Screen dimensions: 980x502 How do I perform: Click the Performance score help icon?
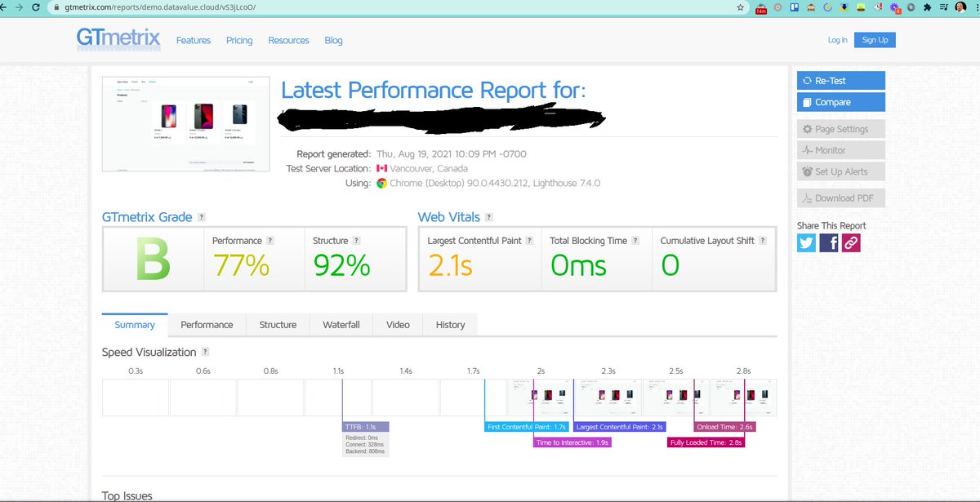[x=270, y=241]
